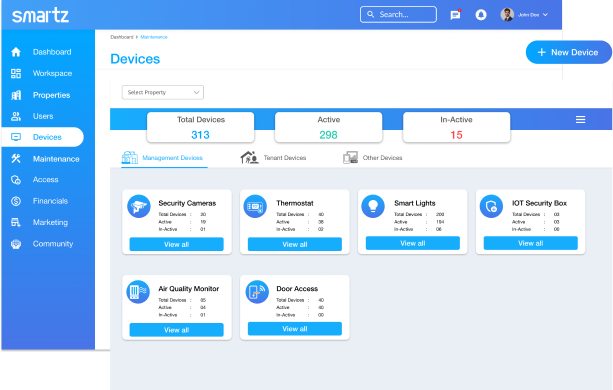Open the messages chat icon
The width and height of the screenshot is (613, 390).
pos(455,15)
